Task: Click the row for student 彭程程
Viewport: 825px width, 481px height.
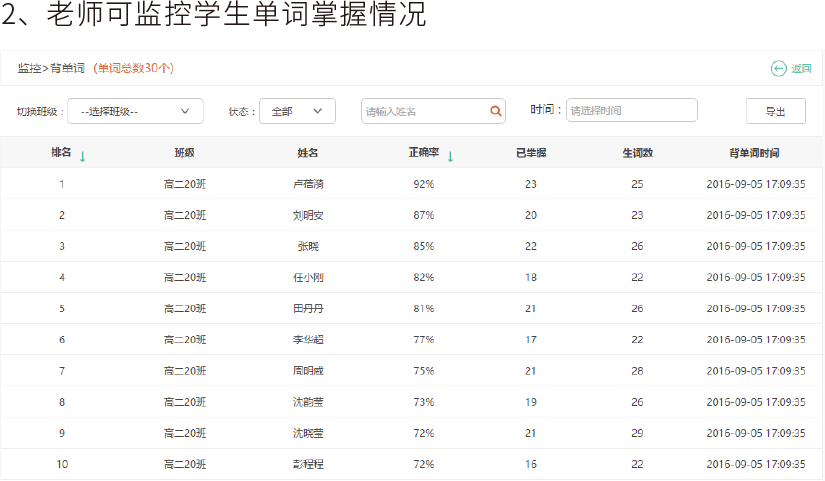Action: 308,464
